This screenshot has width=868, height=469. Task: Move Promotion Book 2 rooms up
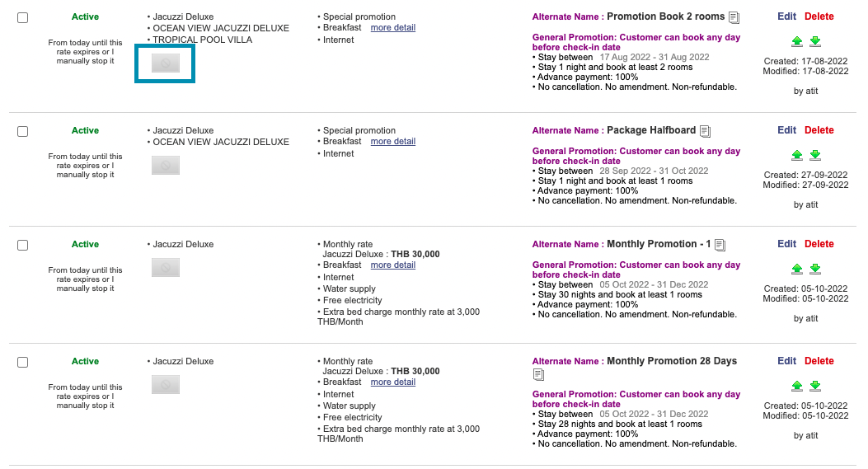[796, 41]
